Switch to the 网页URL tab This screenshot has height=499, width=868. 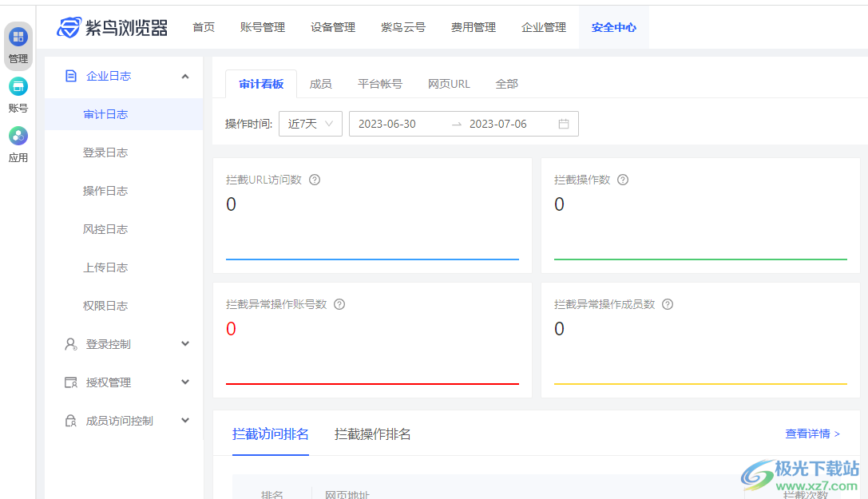pyautogui.click(x=449, y=84)
